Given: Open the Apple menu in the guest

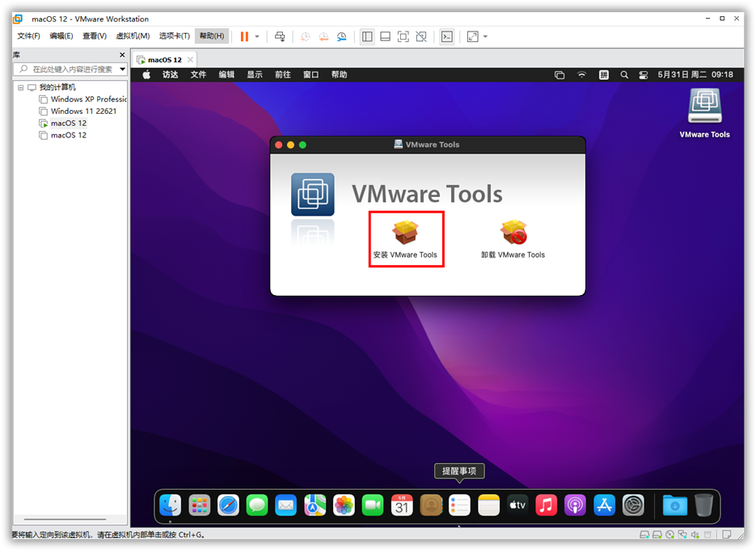Looking at the screenshot, I should (146, 74).
